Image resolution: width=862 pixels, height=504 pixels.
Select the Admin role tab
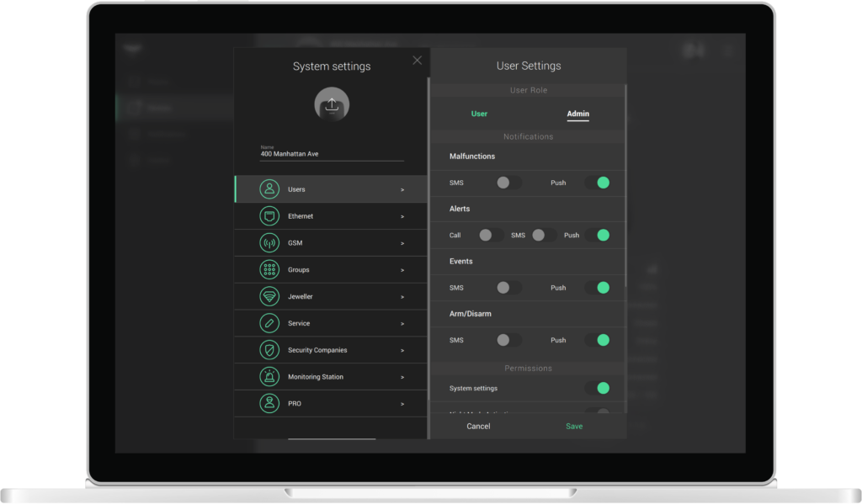coord(577,114)
